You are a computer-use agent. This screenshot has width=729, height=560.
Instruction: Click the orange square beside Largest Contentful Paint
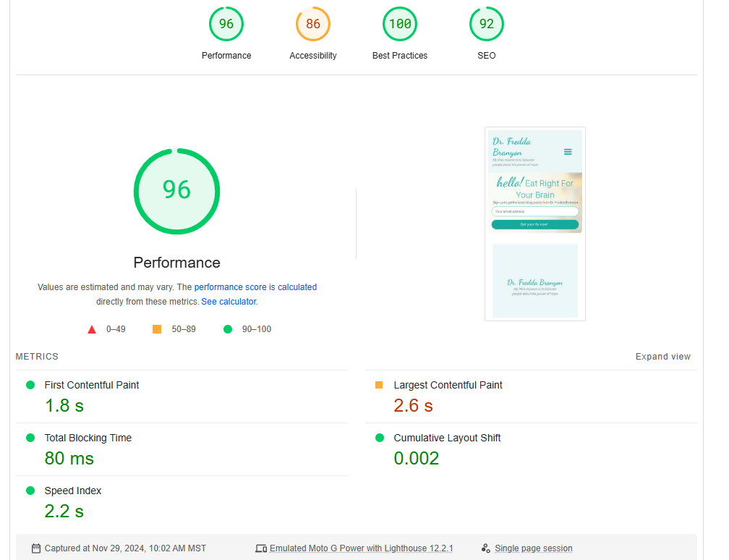[379, 385]
